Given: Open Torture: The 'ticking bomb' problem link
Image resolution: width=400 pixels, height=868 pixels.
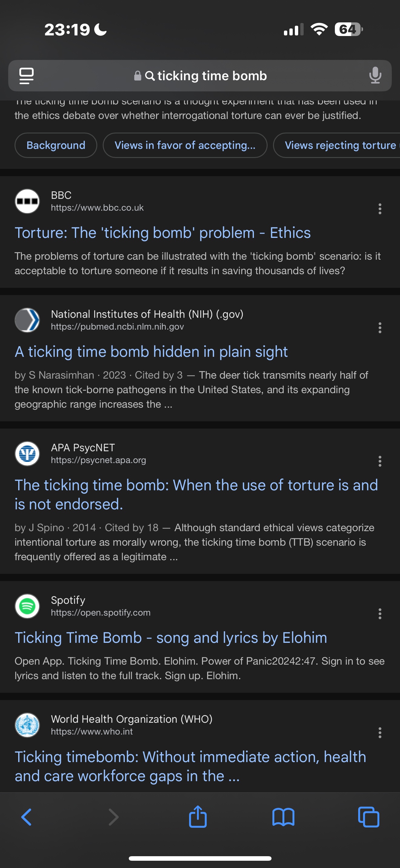Looking at the screenshot, I should pyautogui.click(x=162, y=233).
